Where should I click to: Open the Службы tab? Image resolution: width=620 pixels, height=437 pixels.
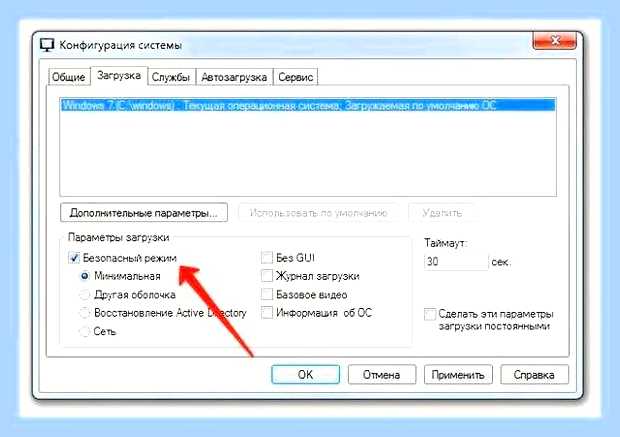click(x=171, y=77)
